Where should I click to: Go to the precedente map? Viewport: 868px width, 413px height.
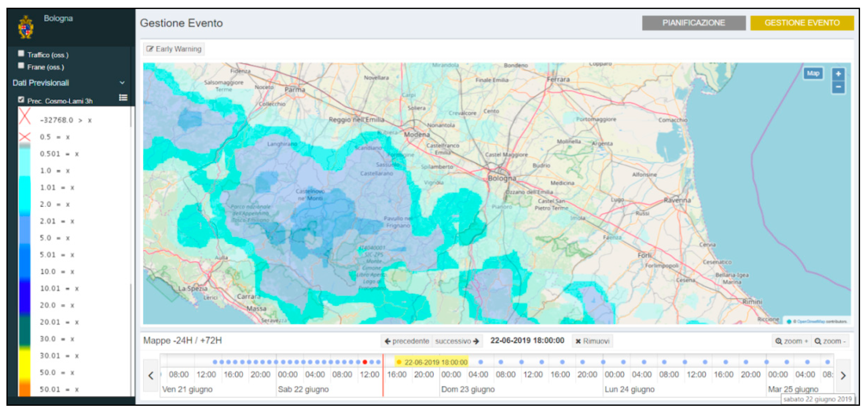pos(406,341)
